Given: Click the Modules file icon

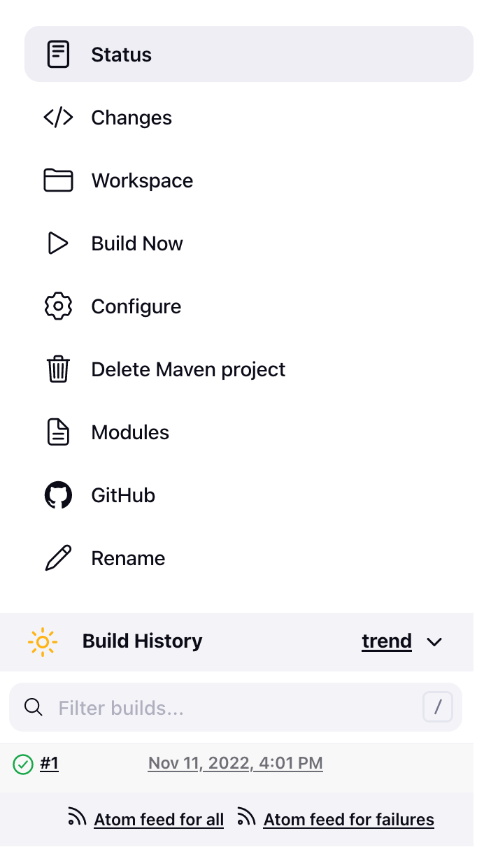Looking at the screenshot, I should coord(58,432).
